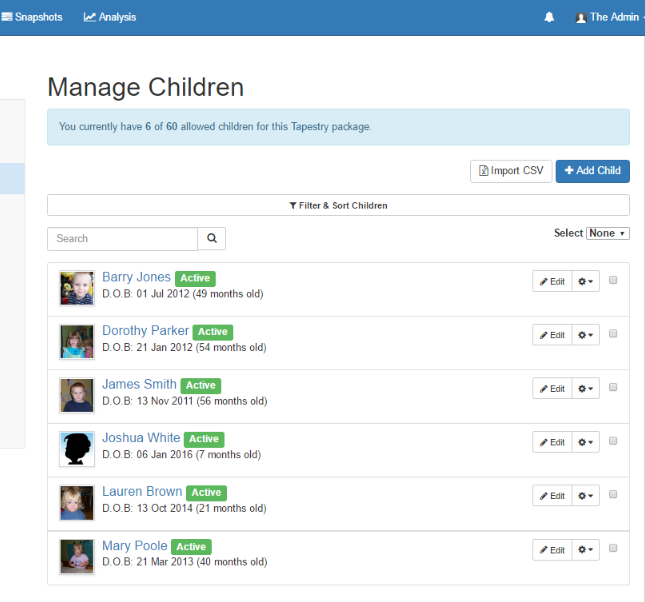Click into the Search children field
This screenshot has height=602, width=645.
coord(123,239)
